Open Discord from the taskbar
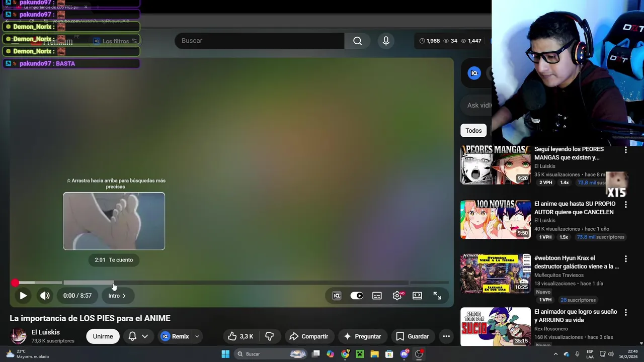This screenshot has width=644, height=362. coord(404,354)
